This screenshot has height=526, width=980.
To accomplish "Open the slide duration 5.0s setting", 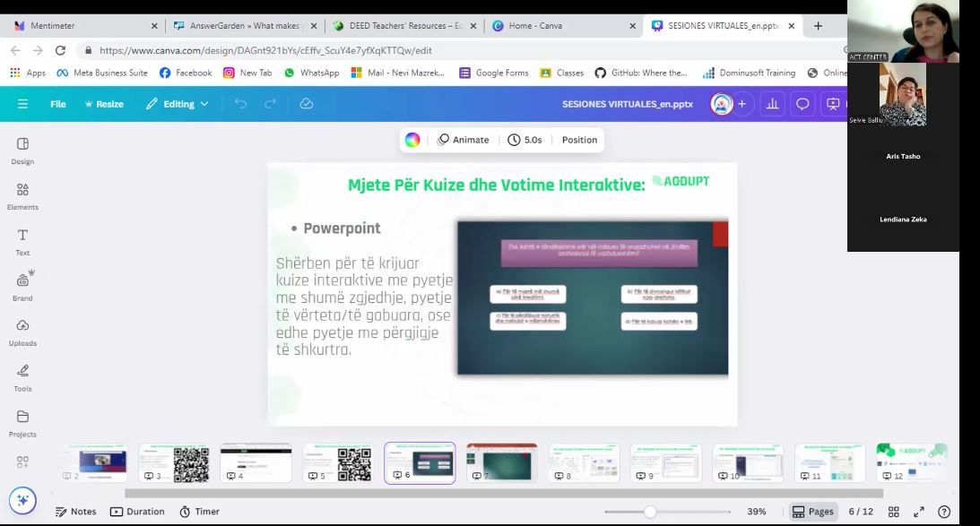I will tap(525, 140).
